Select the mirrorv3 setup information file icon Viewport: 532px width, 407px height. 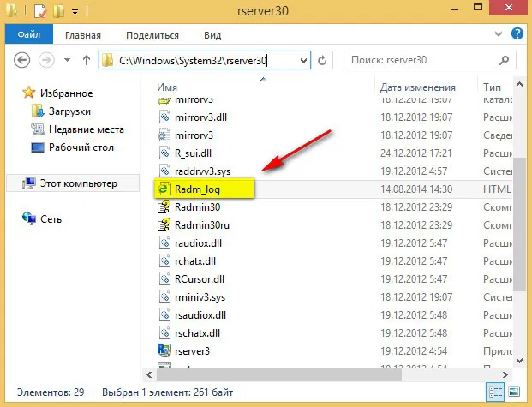click(164, 135)
